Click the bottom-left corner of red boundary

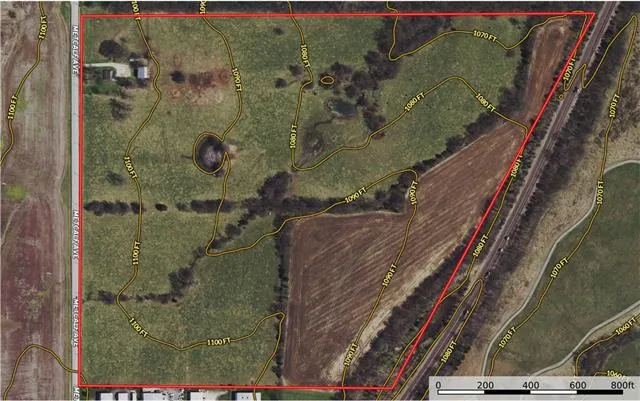click(80, 385)
